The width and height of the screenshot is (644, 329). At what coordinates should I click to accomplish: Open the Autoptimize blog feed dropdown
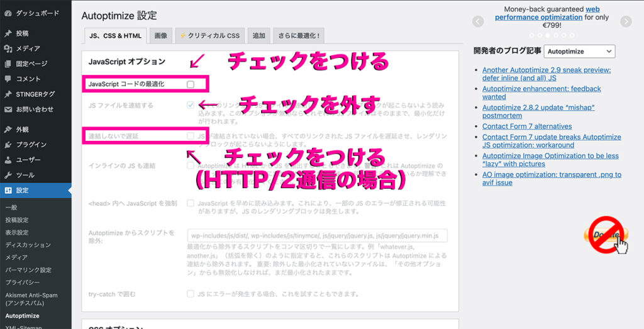pyautogui.click(x=579, y=52)
